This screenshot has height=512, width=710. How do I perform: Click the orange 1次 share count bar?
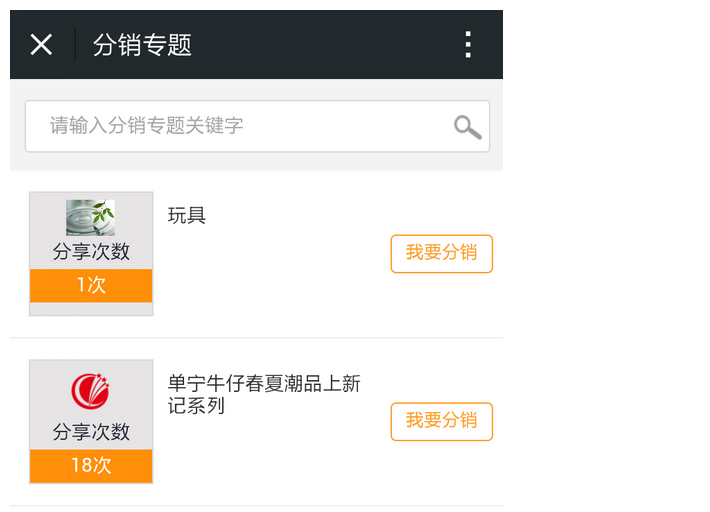tap(91, 285)
